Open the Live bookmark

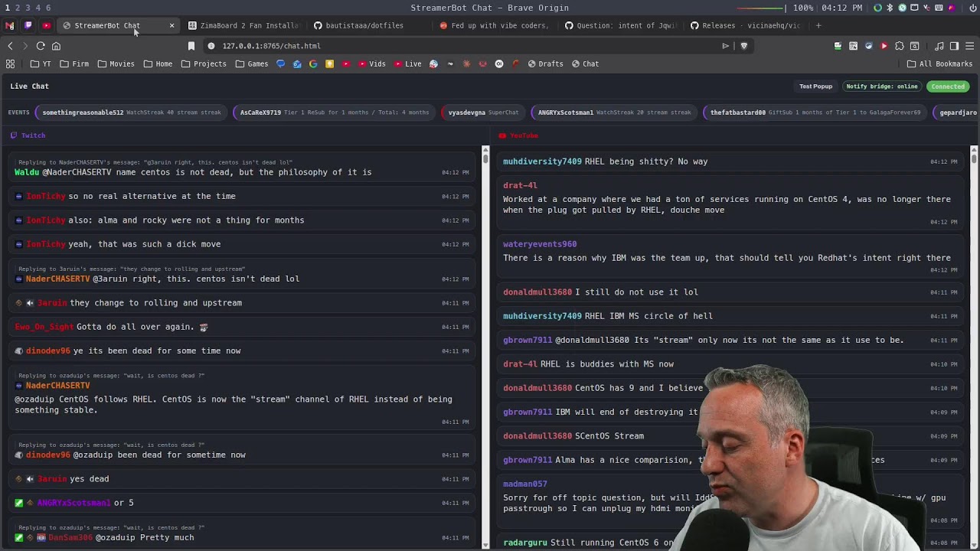click(x=407, y=64)
